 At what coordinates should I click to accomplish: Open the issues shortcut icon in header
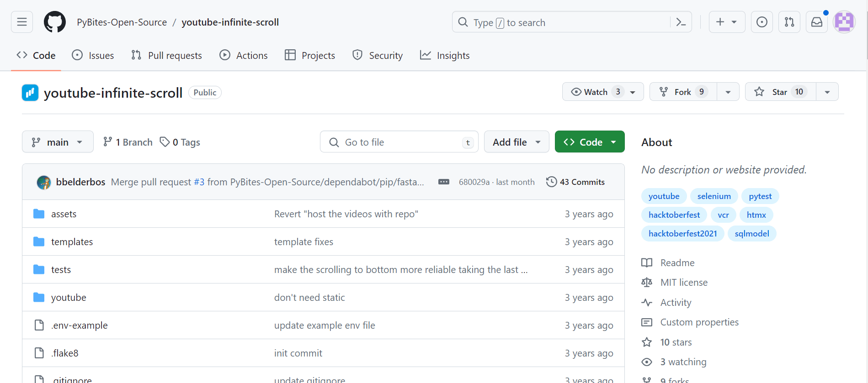[x=761, y=22]
